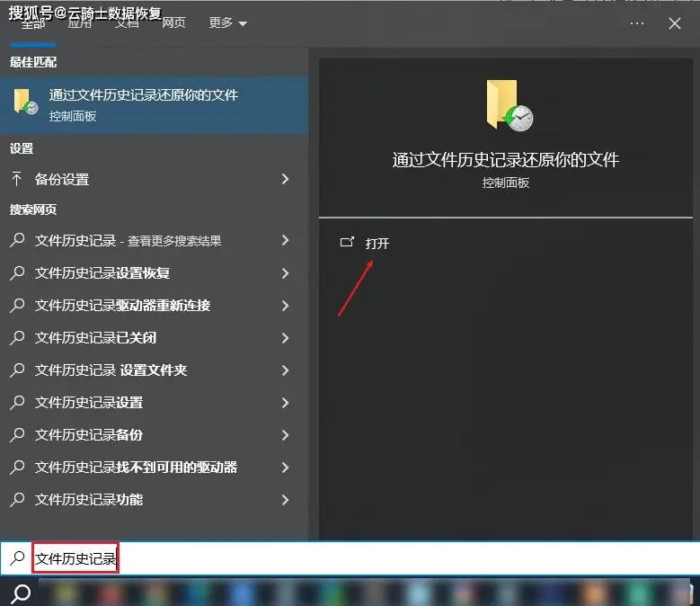Click search icon next to 设置文件夹 suggestion

coord(17,370)
